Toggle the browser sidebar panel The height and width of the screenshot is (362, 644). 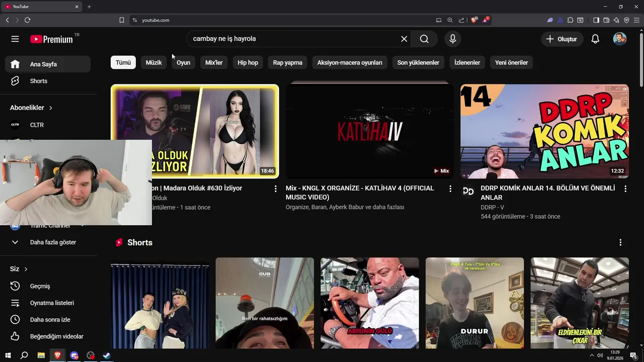(x=596, y=20)
